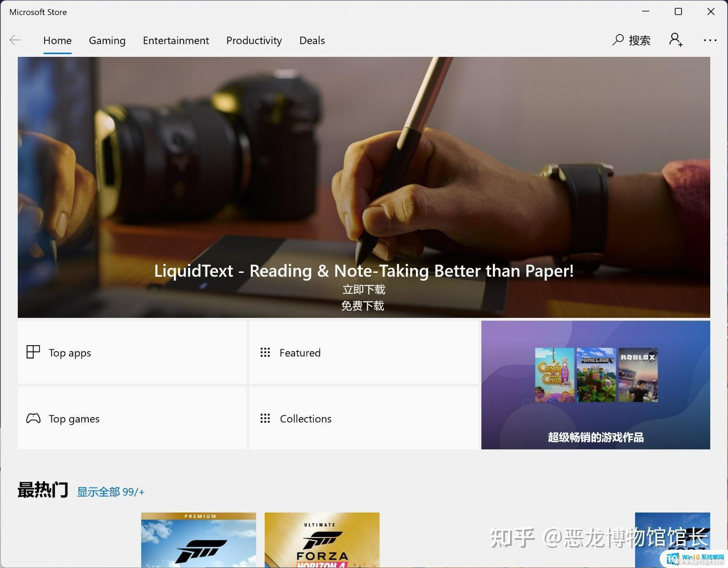The height and width of the screenshot is (568, 728).
Task: Open the three-dot more menu
Action: pyautogui.click(x=710, y=40)
